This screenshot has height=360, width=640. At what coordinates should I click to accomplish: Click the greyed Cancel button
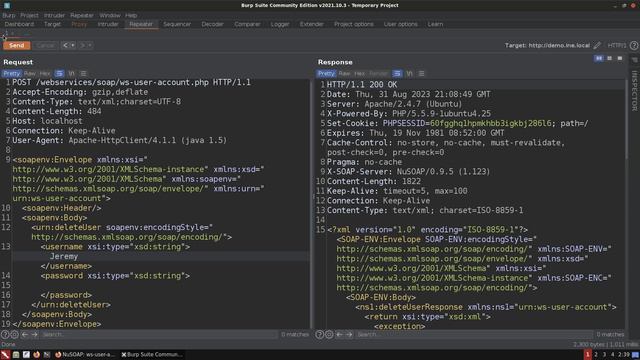pyautogui.click(x=45, y=45)
